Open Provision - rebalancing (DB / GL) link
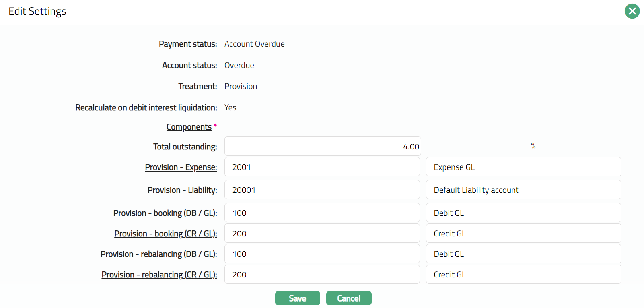This screenshot has height=308, width=644. pyautogui.click(x=159, y=254)
